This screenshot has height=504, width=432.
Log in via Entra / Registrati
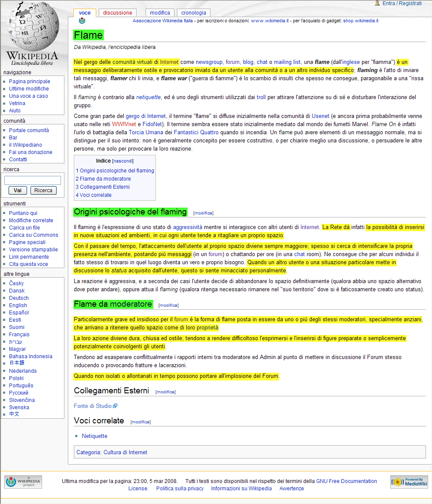pos(402,3)
